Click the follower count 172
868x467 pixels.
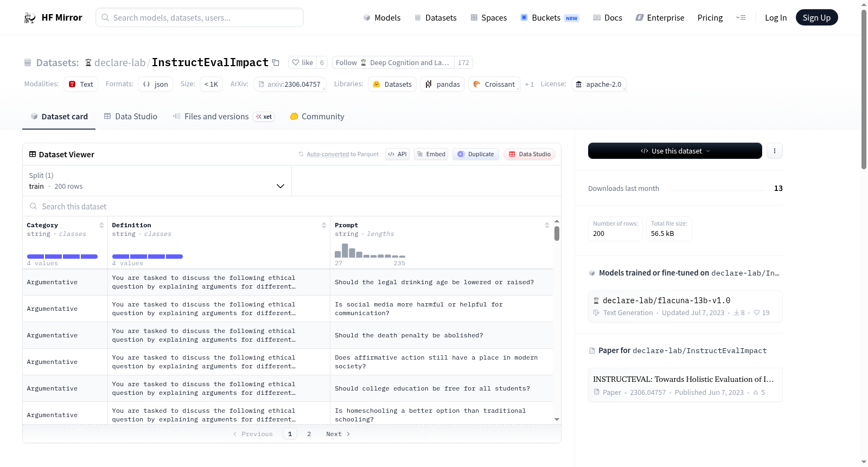(x=463, y=62)
